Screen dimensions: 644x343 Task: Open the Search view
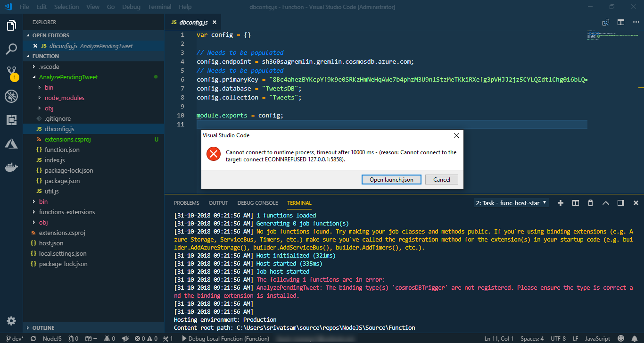(x=11, y=49)
